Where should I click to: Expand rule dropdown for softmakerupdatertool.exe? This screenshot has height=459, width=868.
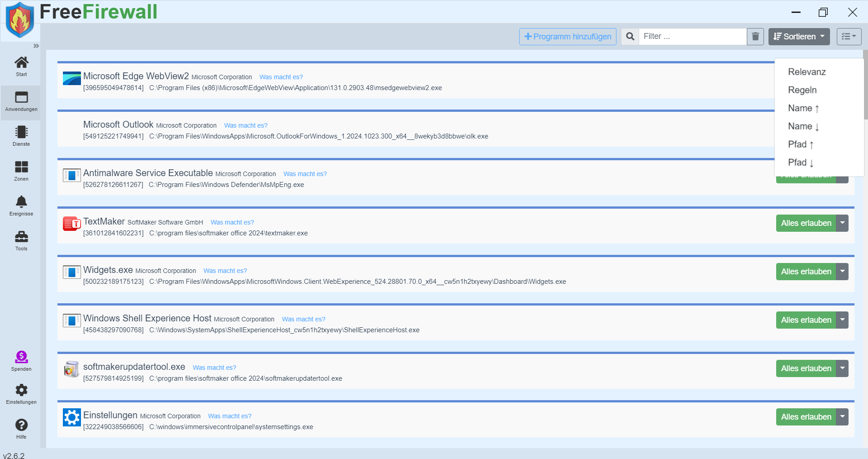tap(842, 368)
